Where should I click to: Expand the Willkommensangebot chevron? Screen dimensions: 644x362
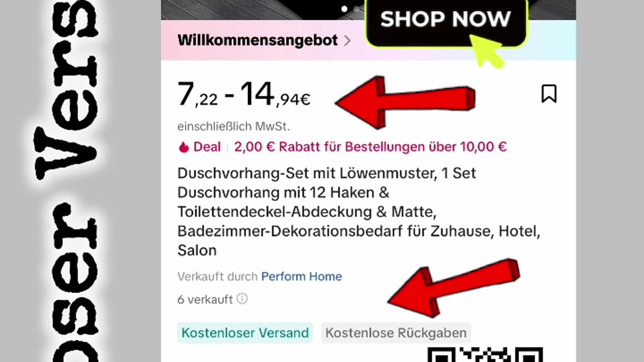coord(347,41)
